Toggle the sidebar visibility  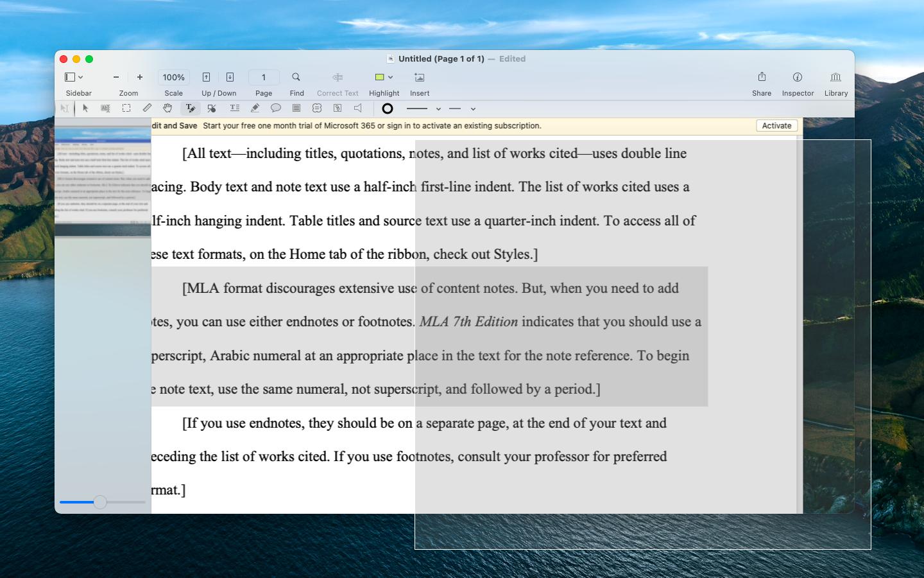click(x=70, y=77)
